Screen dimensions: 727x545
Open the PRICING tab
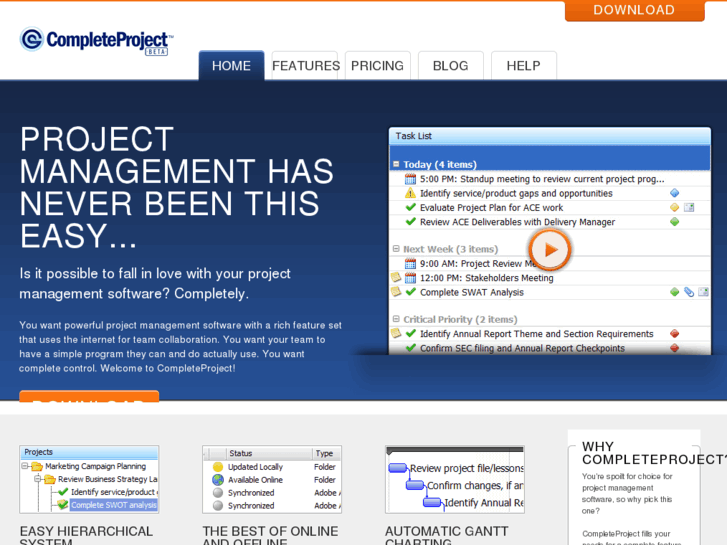377,66
